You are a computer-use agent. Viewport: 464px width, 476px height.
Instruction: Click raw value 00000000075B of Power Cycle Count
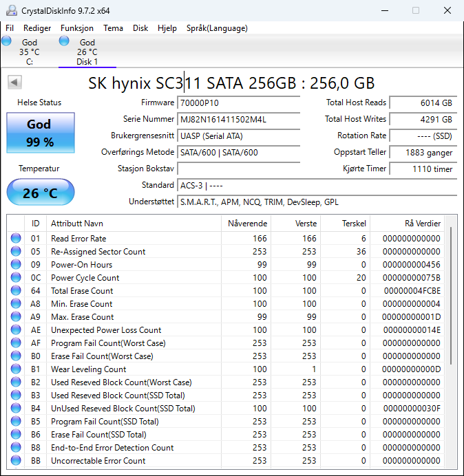point(412,278)
